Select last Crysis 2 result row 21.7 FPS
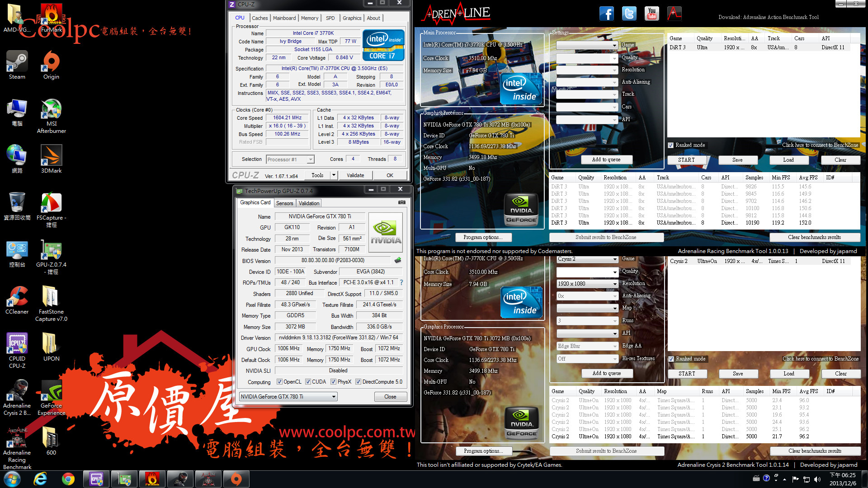The width and height of the screenshot is (868, 488). coord(705,436)
